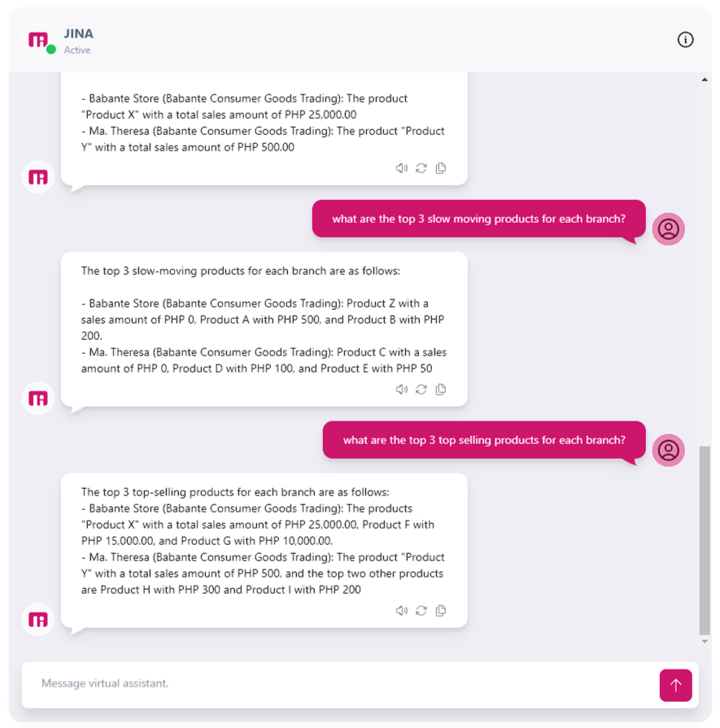Screen dimensions: 720x728
Task: Regenerate the slow-moving products reply
Action: pyautogui.click(x=421, y=390)
